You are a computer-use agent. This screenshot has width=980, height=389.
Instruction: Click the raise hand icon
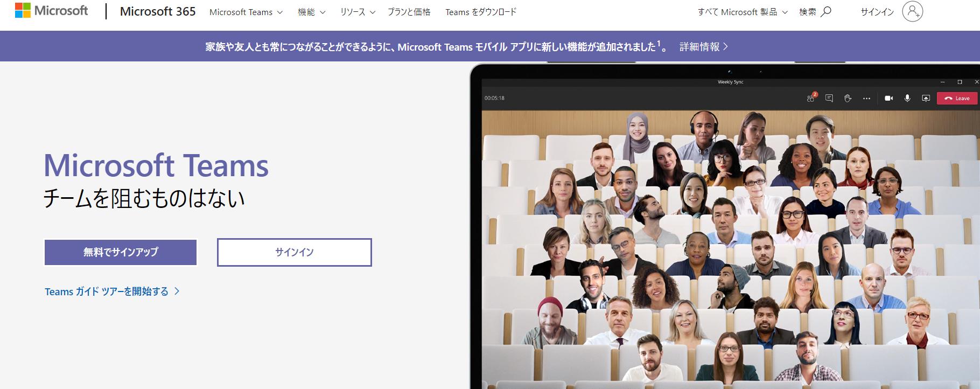pos(848,98)
